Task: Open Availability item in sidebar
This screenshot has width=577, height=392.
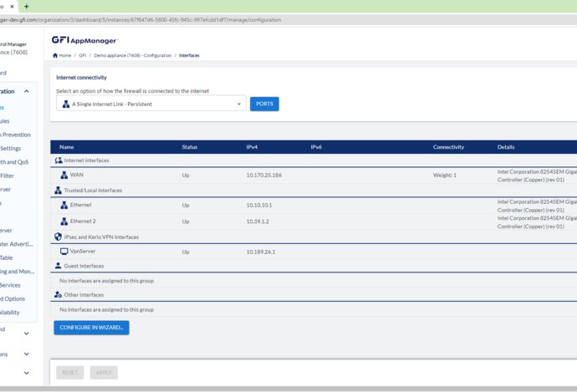Action: [10, 313]
